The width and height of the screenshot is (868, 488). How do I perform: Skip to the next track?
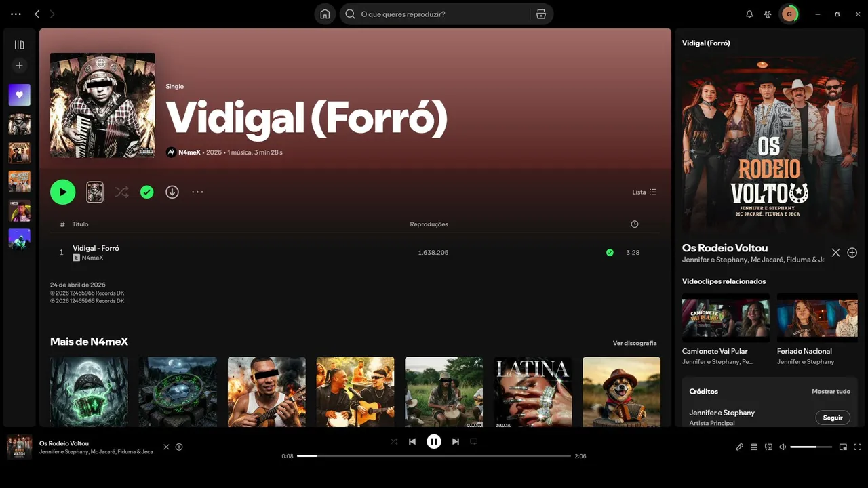click(456, 441)
